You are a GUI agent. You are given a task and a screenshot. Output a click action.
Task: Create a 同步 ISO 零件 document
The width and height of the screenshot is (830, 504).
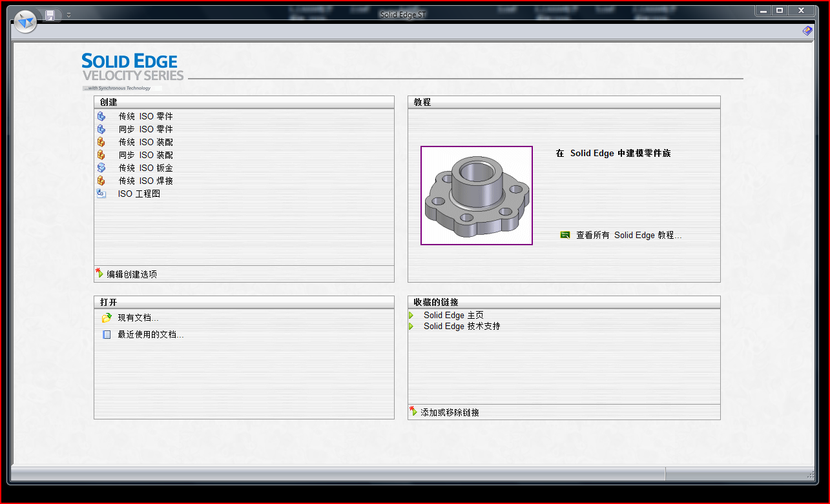(146, 129)
